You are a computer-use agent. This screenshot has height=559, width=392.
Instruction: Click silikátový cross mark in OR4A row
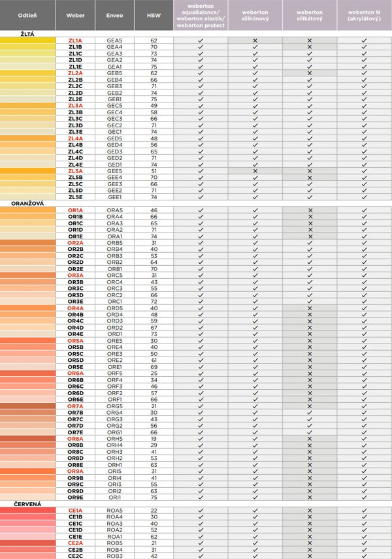point(310,308)
